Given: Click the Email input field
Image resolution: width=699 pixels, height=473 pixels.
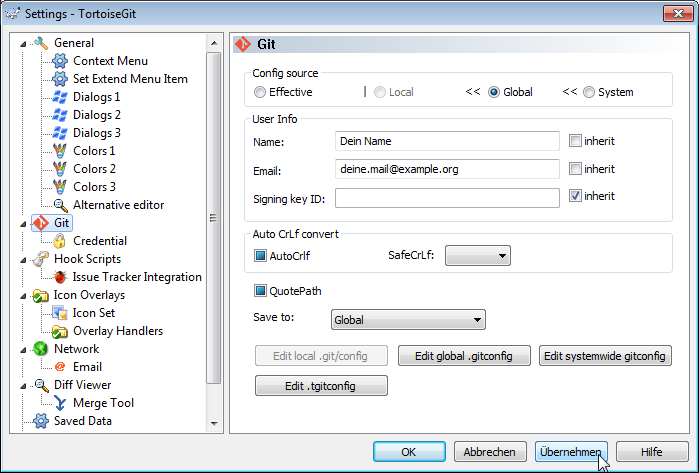Looking at the screenshot, I should pos(446,169).
